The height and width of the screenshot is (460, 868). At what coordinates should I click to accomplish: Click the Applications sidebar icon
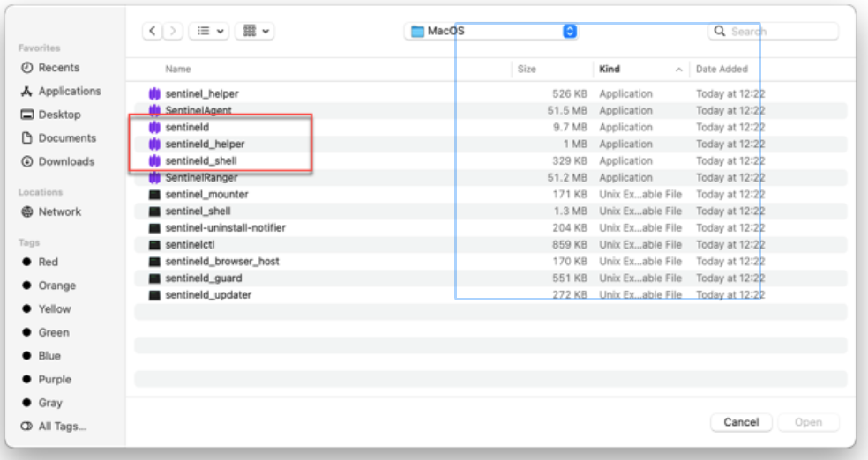(26, 92)
